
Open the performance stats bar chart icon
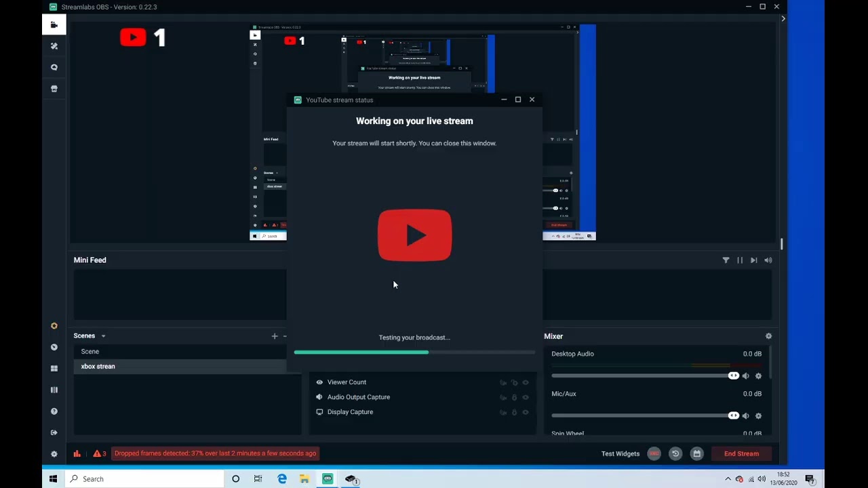click(77, 453)
